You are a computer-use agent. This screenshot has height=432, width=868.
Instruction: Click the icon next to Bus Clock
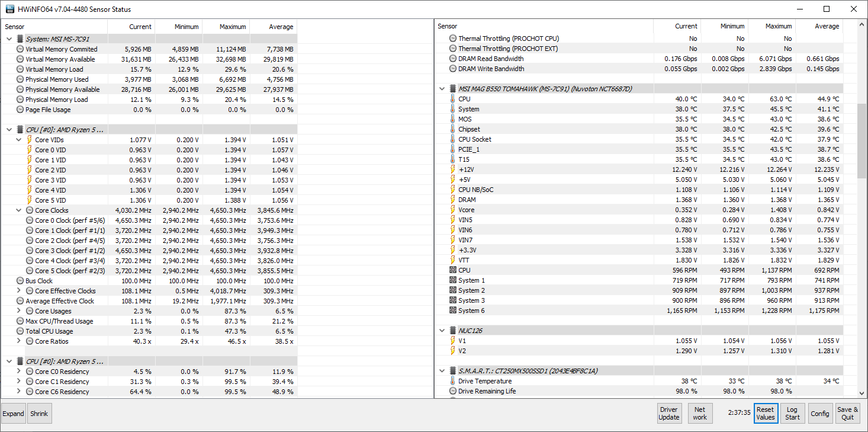point(20,281)
